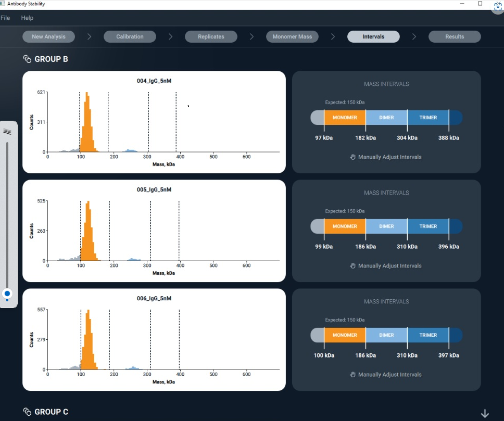The height and width of the screenshot is (421, 504).
Task: Open the Help menu
Action: click(x=27, y=18)
